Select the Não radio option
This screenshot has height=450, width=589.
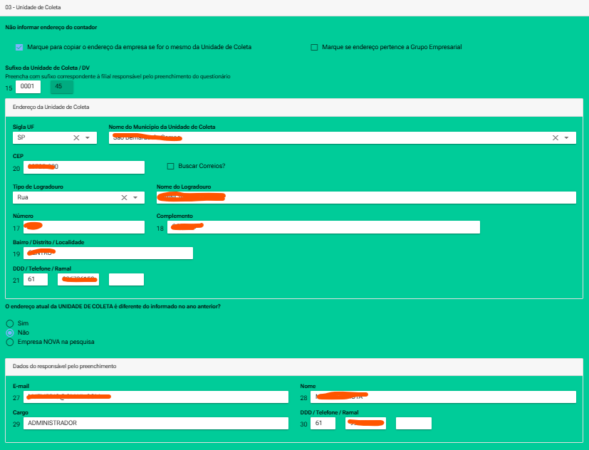point(10,333)
